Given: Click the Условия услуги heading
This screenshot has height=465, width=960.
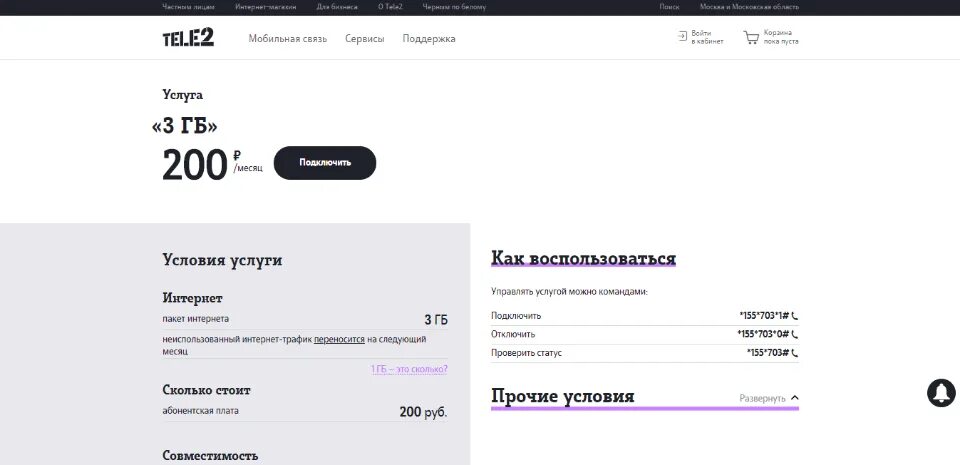Looking at the screenshot, I should (222, 260).
